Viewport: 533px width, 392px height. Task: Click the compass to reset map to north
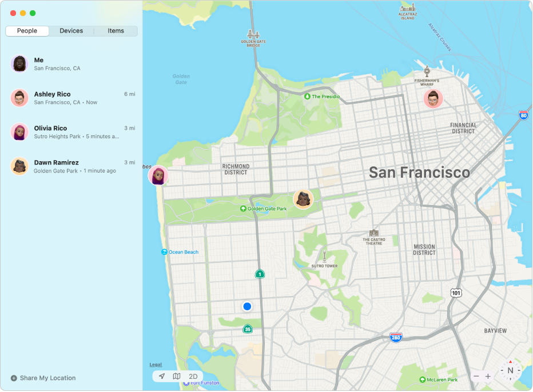pyautogui.click(x=511, y=370)
